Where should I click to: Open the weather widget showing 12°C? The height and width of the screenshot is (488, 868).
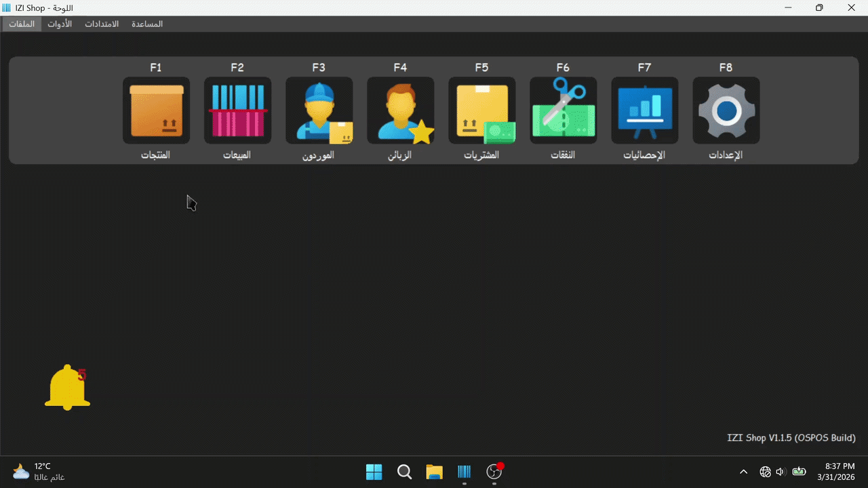tap(39, 472)
